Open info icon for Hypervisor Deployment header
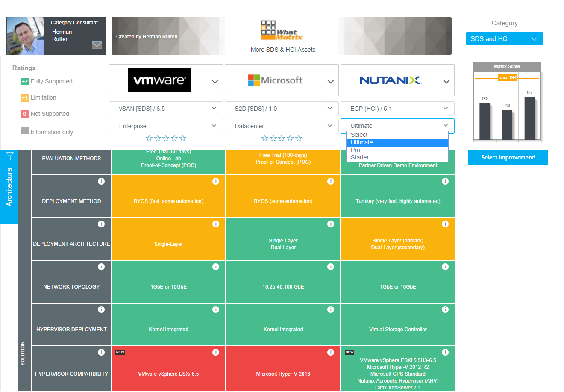This screenshot has width=564, height=392. (101, 309)
